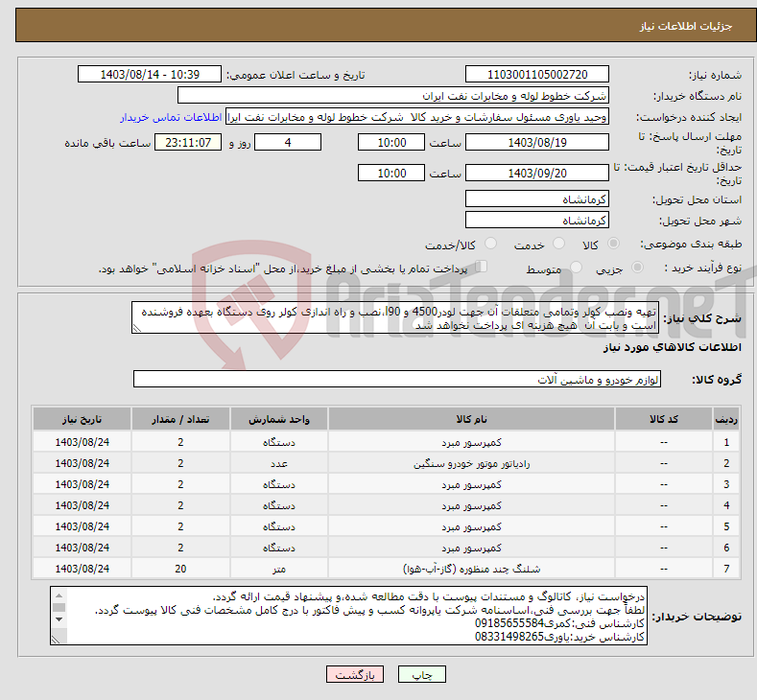
Task: Click the ردیف column header
Action: point(726,419)
